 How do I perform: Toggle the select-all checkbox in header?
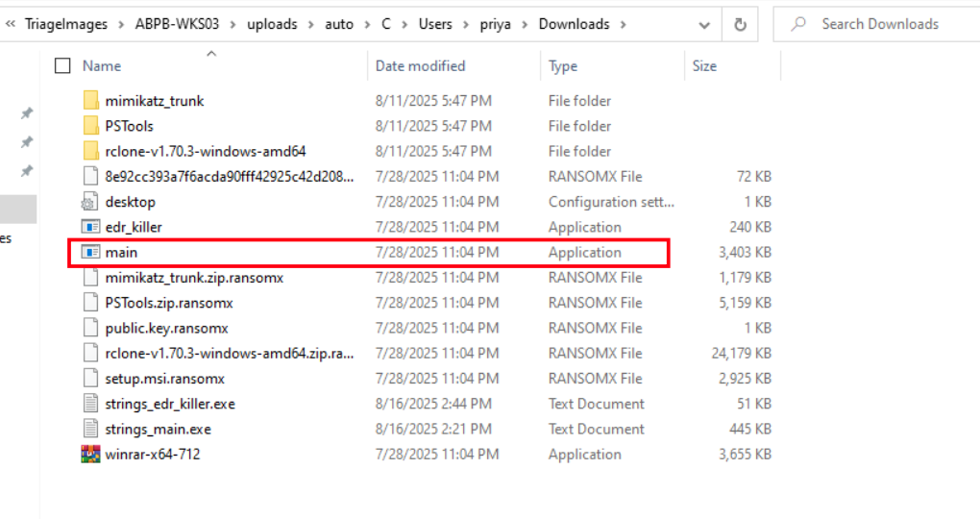point(63,66)
